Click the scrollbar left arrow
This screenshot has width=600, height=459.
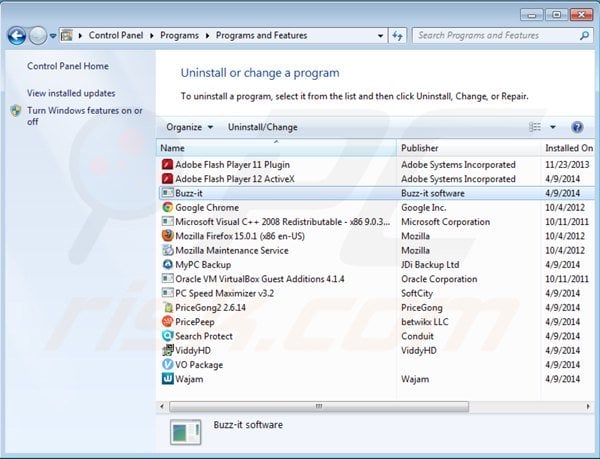click(x=162, y=406)
